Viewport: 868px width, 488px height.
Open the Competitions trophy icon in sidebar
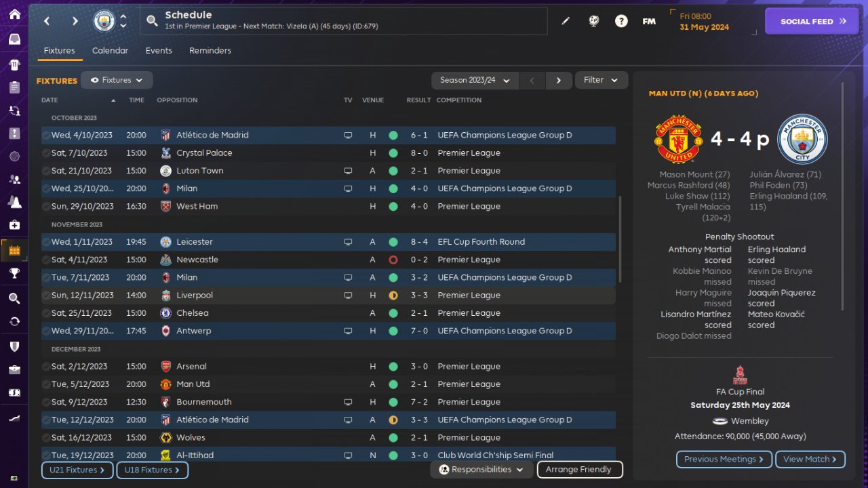[14, 273]
